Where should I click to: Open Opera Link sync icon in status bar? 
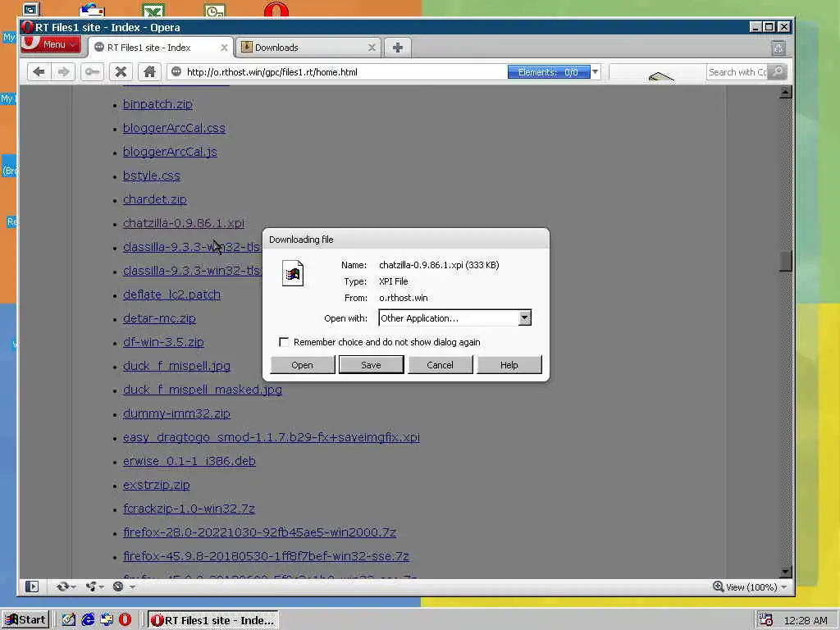coord(62,587)
